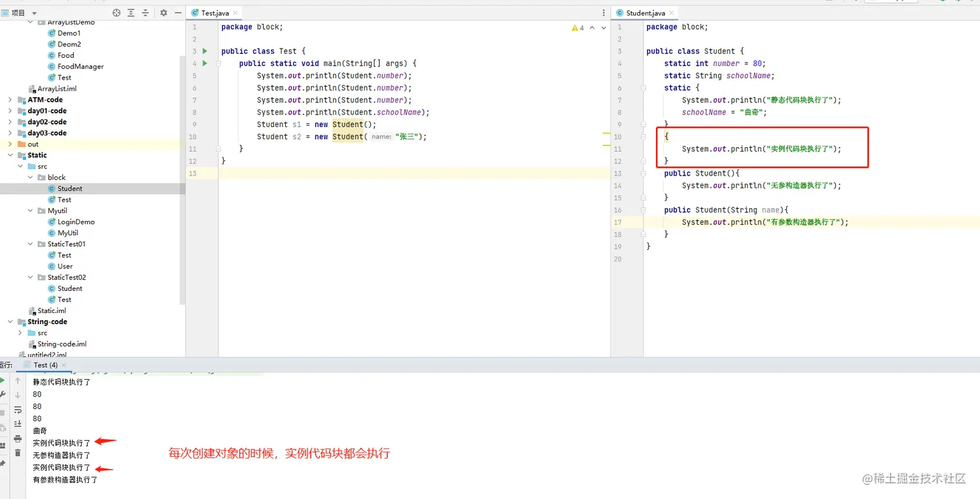Collapse the String-code module
Screen dimensions: 980x499
(10, 321)
